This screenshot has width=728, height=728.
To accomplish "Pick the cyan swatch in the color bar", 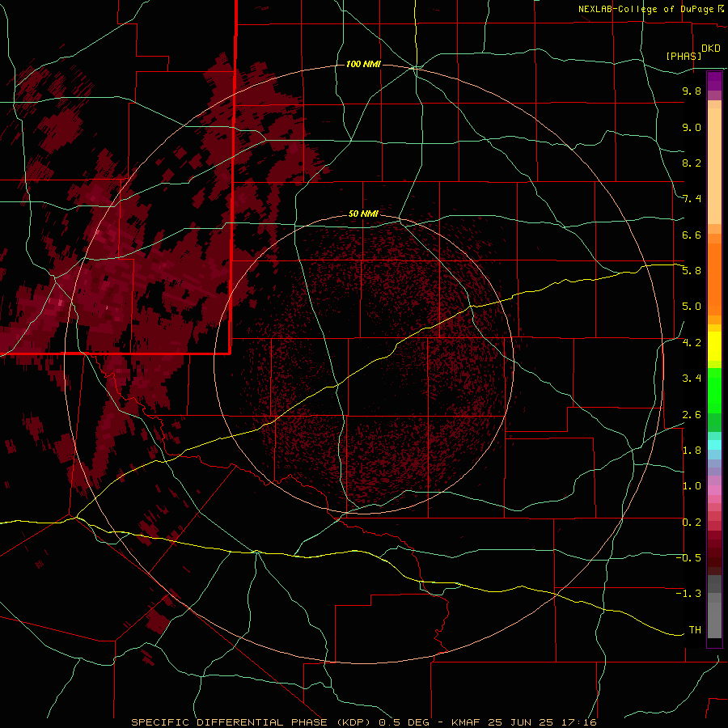I will pyautogui.click(x=714, y=445).
